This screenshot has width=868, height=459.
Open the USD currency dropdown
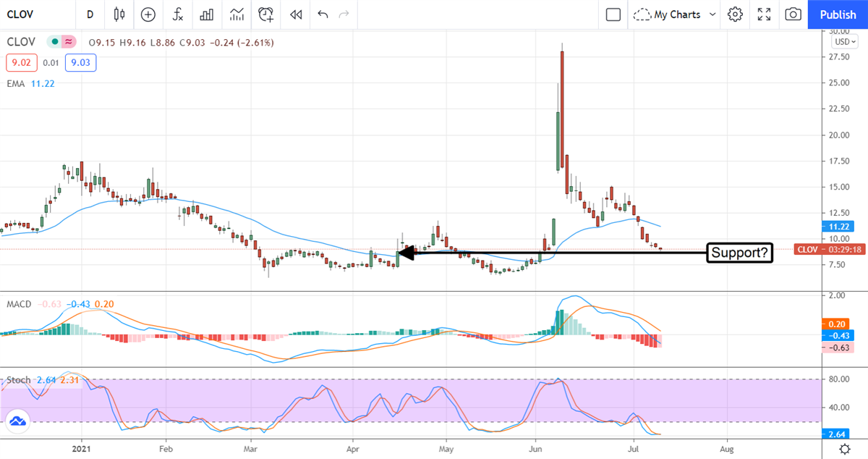coord(841,41)
